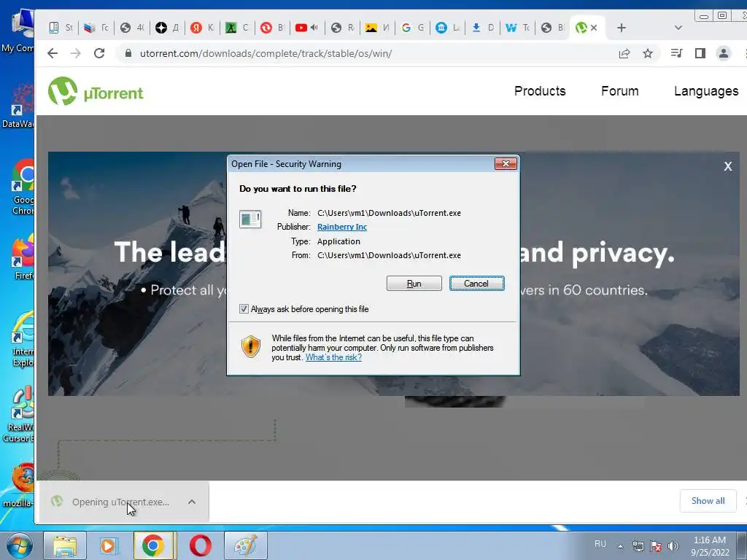The image size is (747, 560).
Task: Expand the tab search chevron
Action: pyautogui.click(x=678, y=28)
